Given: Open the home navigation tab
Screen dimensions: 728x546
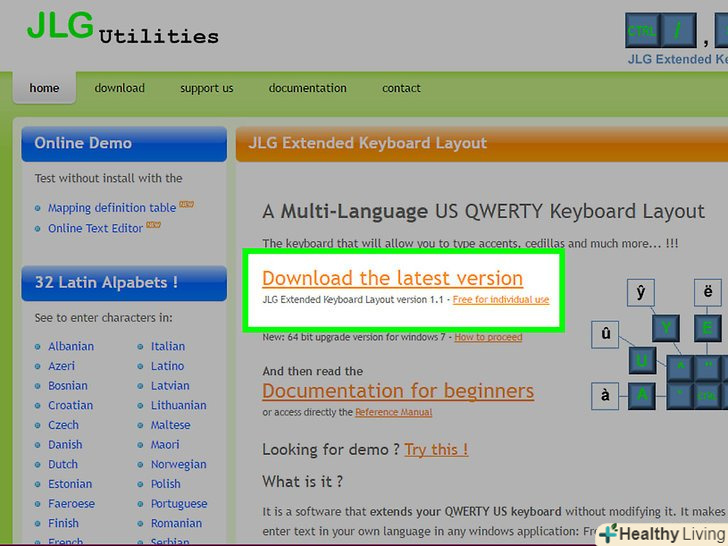Looking at the screenshot, I should (44, 88).
